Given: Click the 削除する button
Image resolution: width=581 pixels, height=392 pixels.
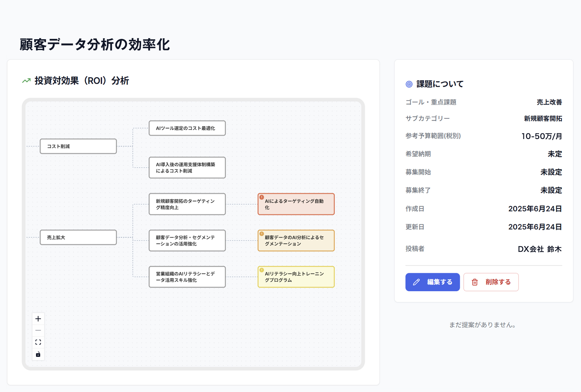Looking at the screenshot, I should tap(491, 282).
